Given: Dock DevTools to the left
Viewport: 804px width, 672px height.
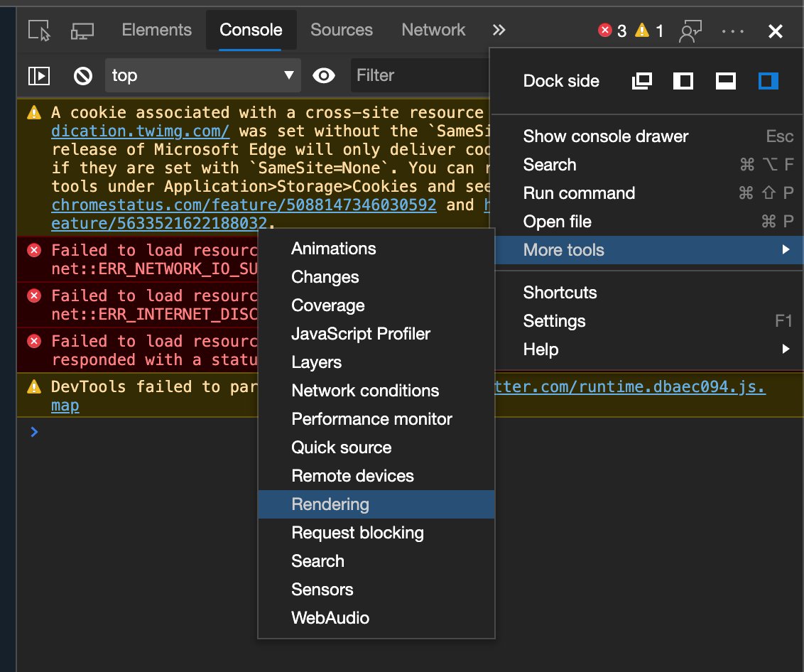Looking at the screenshot, I should tap(683, 80).
